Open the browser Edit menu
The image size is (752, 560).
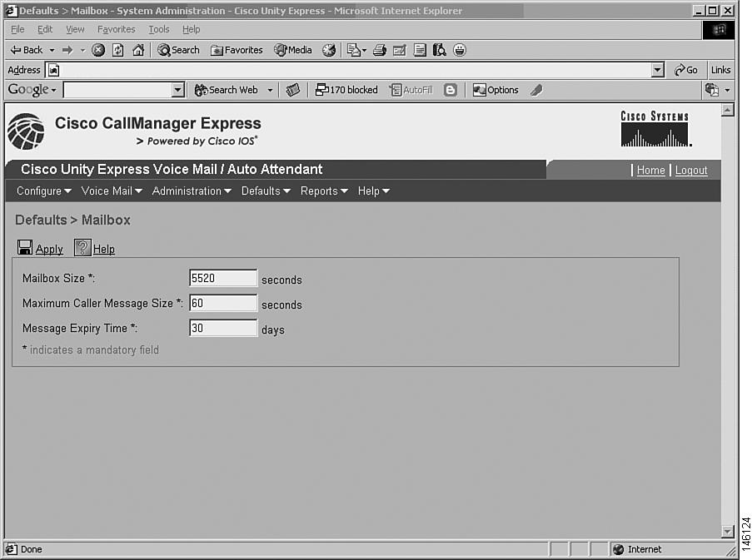coord(45,30)
